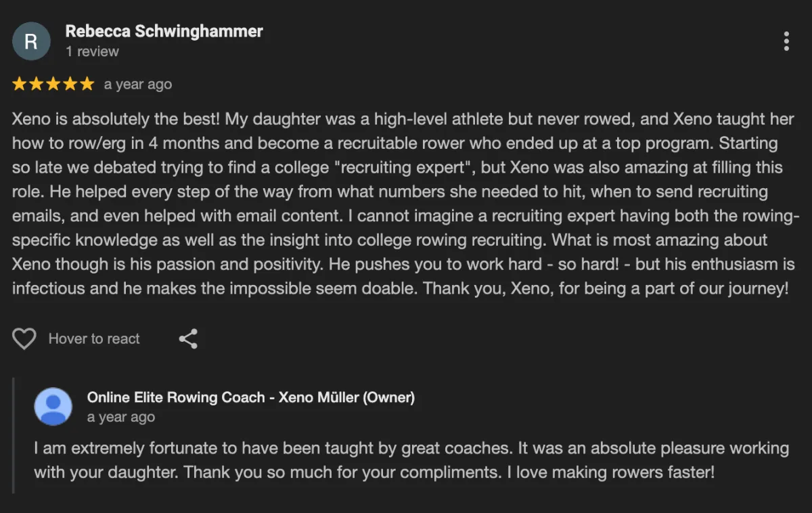Click the "Hover to react" label
The image size is (812, 513).
click(94, 339)
